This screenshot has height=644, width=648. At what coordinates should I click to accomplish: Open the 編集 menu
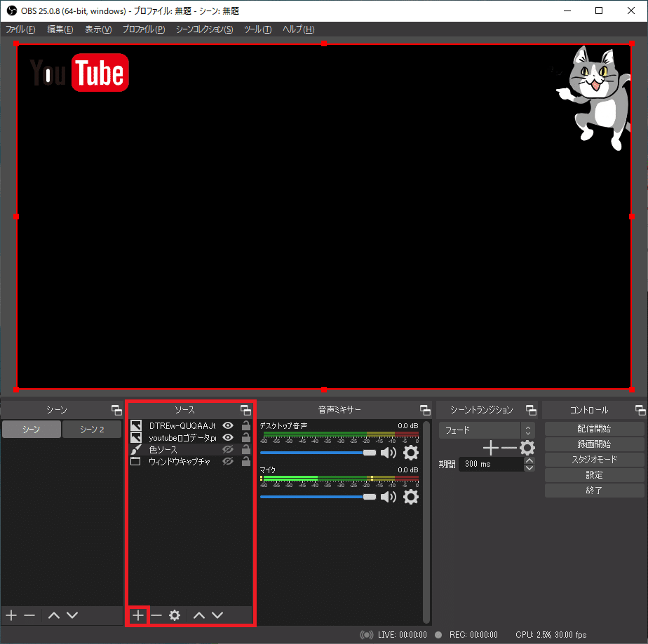click(x=60, y=29)
